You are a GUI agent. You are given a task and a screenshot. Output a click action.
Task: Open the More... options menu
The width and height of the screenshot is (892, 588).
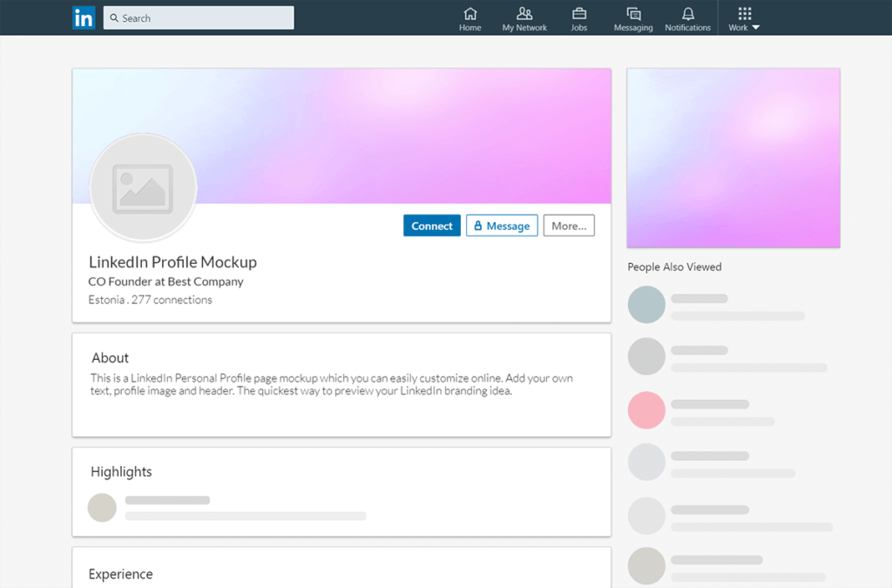[x=569, y=225]
